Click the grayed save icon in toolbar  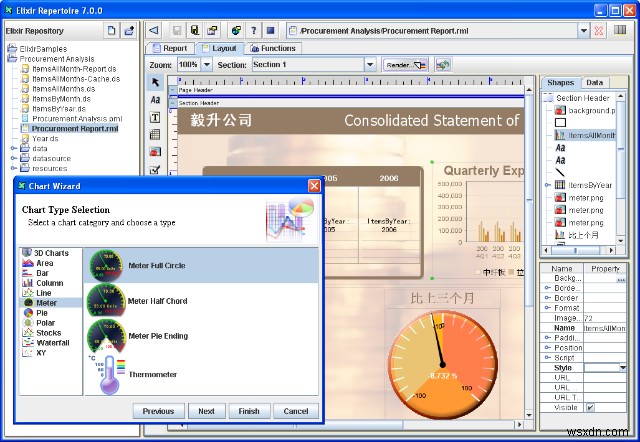[x=177, y=31]
